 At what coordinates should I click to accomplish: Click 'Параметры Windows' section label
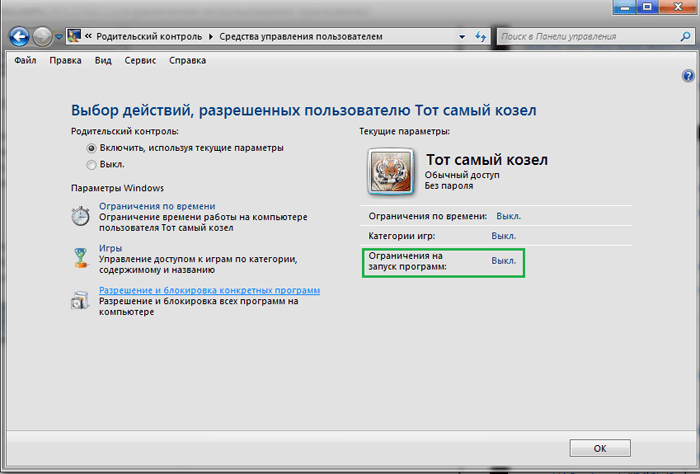[117, 188]
